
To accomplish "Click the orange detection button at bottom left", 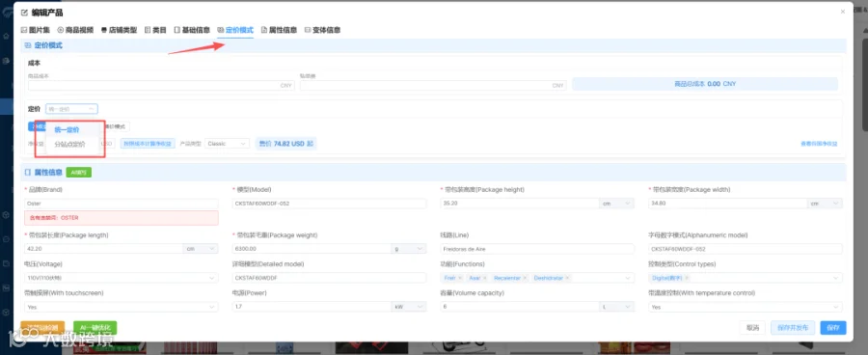I will [42, 328].
